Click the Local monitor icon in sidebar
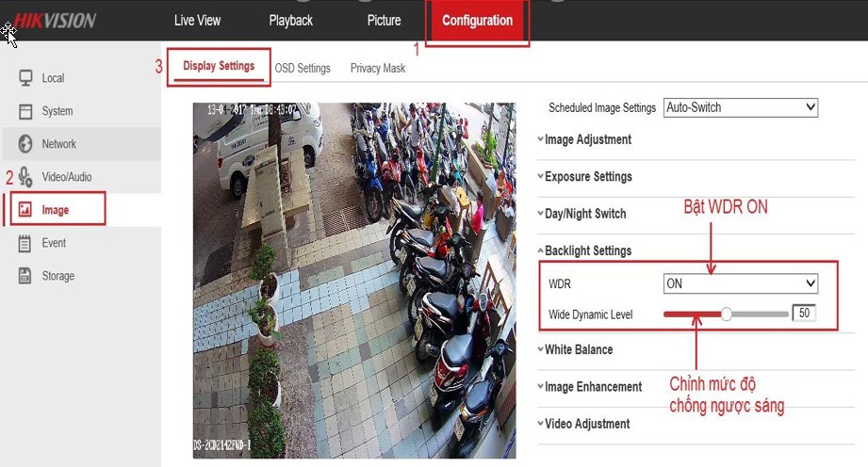The image size is (868, 467). (25, 78)
